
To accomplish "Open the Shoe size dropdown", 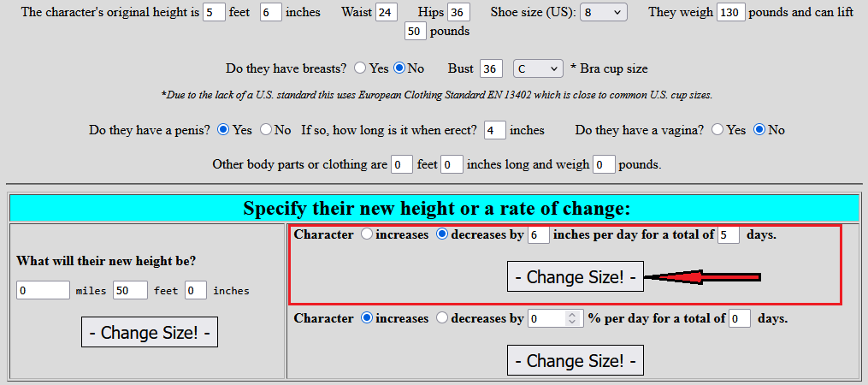I will pos(603,13).
